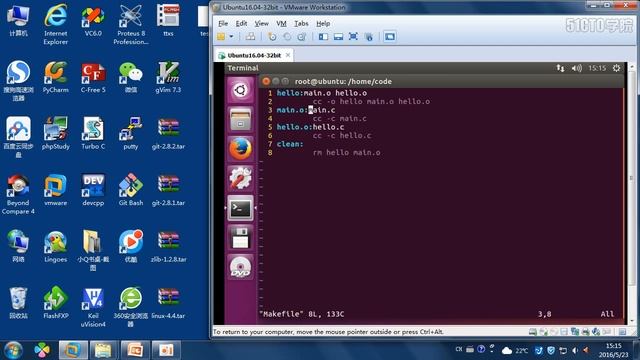Open VMware Help menu
640x360 pixels.
323,24
